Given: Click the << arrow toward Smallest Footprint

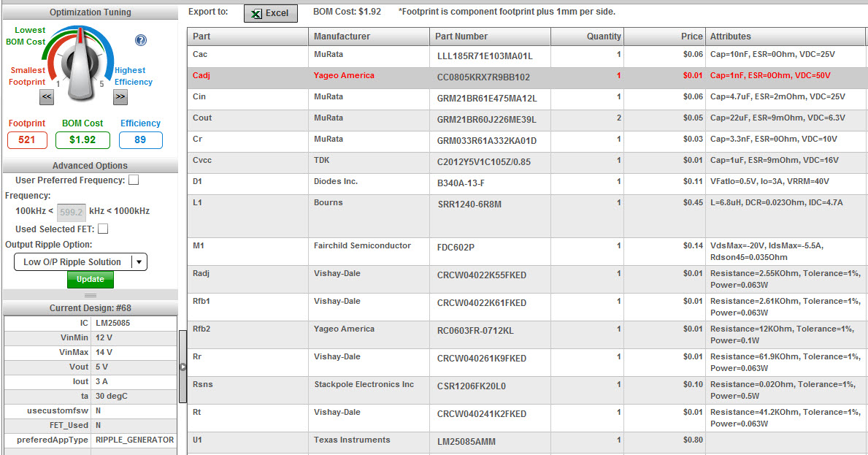Looking at the screenshot, I should point(47,96).
